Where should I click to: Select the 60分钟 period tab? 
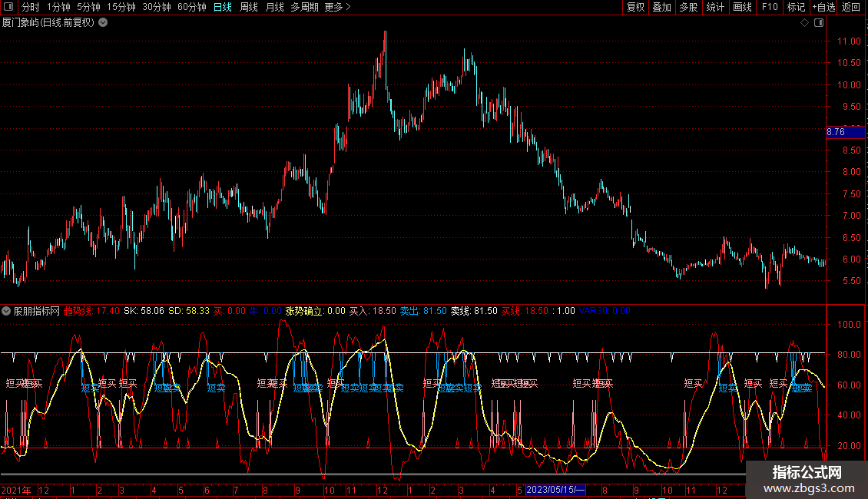click(191, 7)
